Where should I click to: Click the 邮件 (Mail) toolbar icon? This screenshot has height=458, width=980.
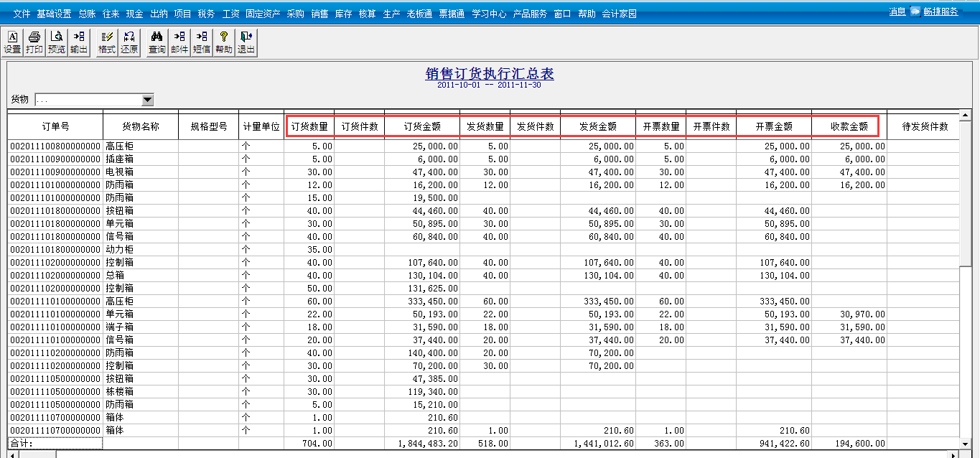(x=179, y=42)
